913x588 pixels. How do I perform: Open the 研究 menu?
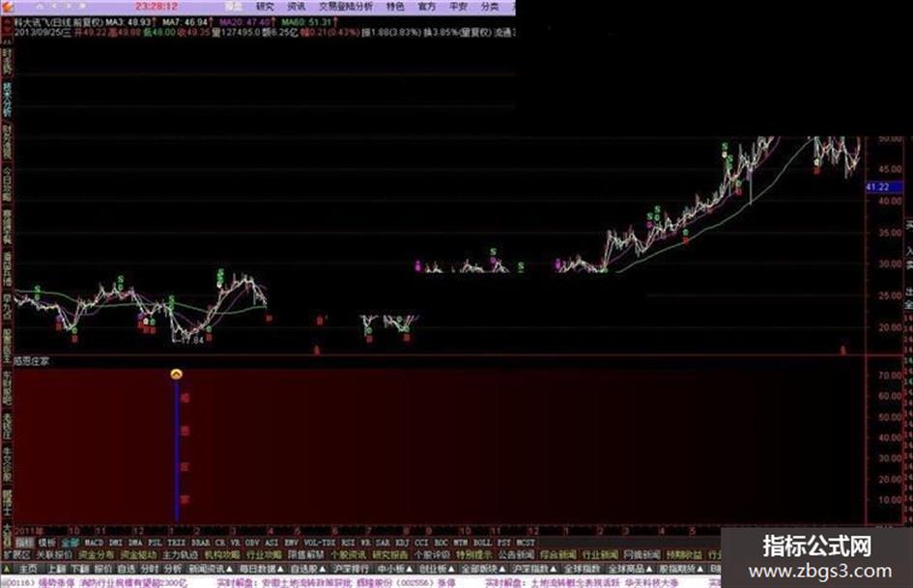265,7
